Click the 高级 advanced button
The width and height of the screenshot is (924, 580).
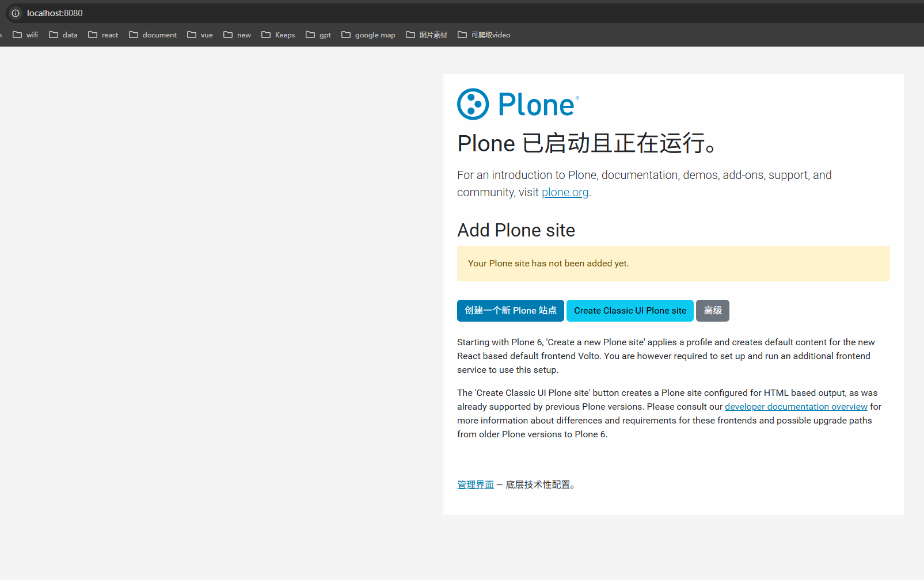tap(713, 311)
